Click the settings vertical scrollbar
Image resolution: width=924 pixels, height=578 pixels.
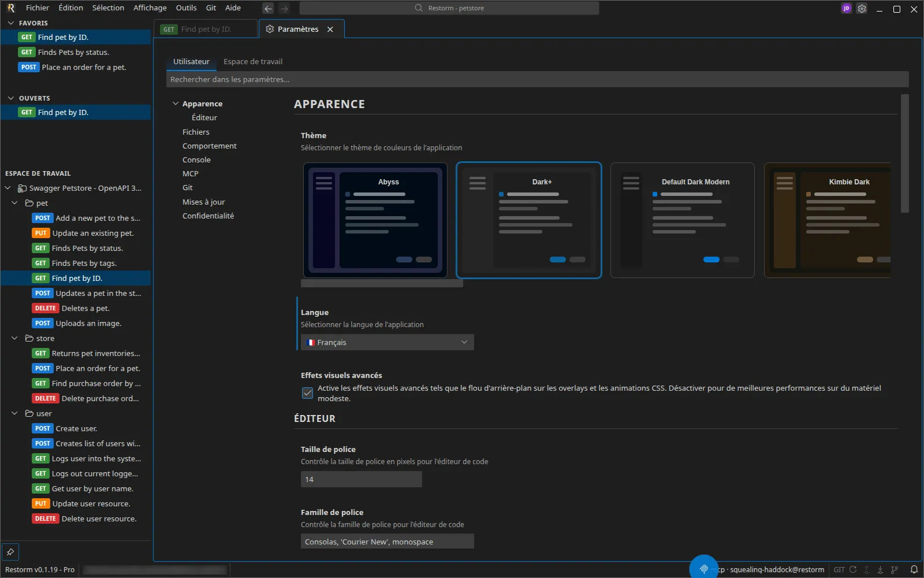(x=904, y=154)
